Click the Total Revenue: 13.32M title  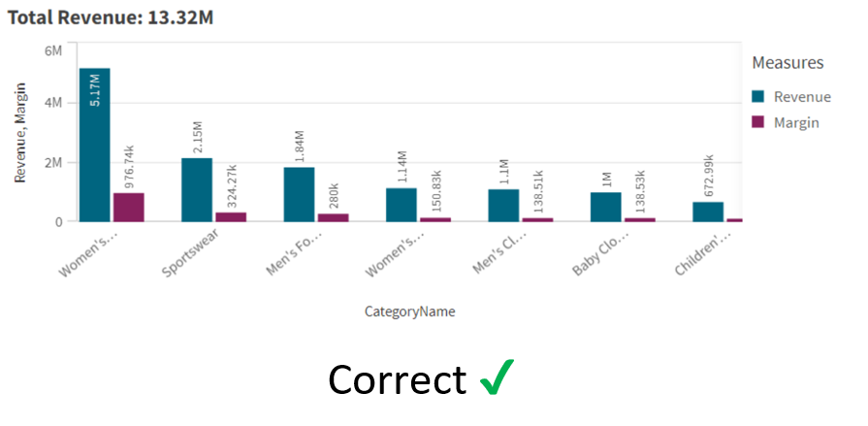(111, 17)
